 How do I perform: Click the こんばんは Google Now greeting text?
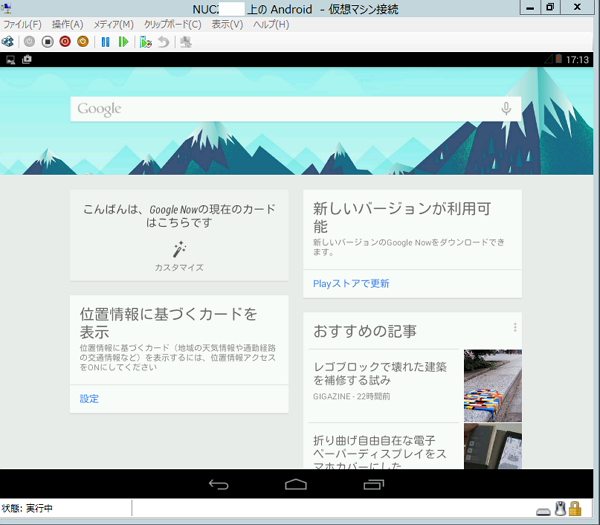tap(179, 216)
